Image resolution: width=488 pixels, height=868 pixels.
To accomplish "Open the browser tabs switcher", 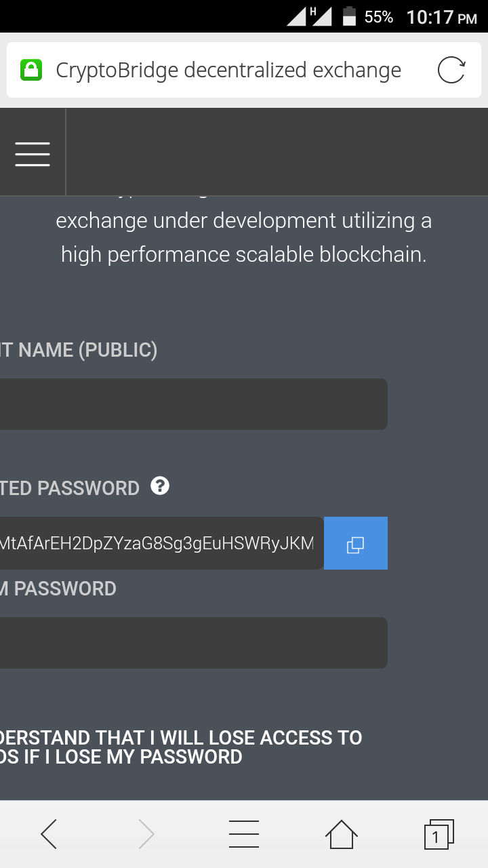I will 439,834.
